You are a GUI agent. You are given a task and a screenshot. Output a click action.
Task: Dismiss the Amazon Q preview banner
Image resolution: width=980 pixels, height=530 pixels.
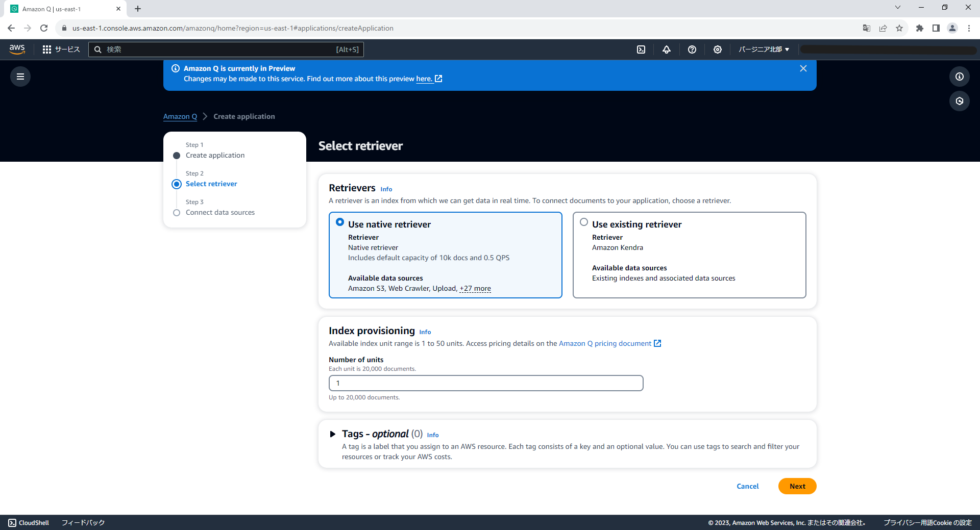(x=803, y=68)
